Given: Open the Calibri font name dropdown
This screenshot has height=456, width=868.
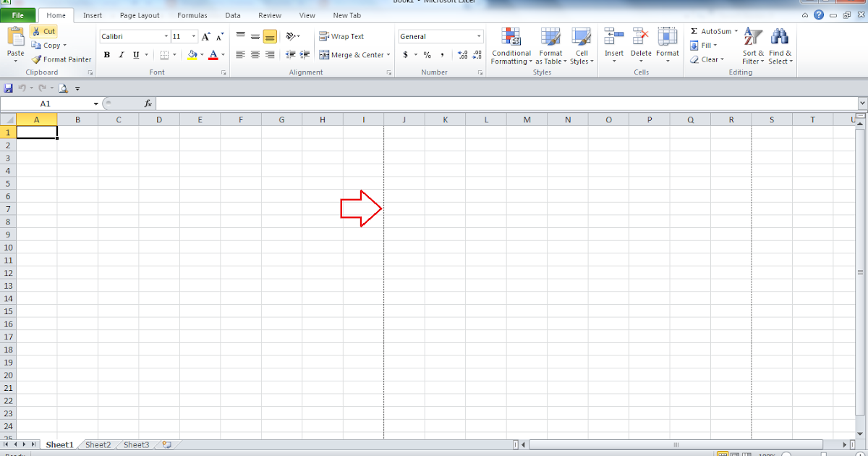Looking at the screenshot, I should 166,36.
